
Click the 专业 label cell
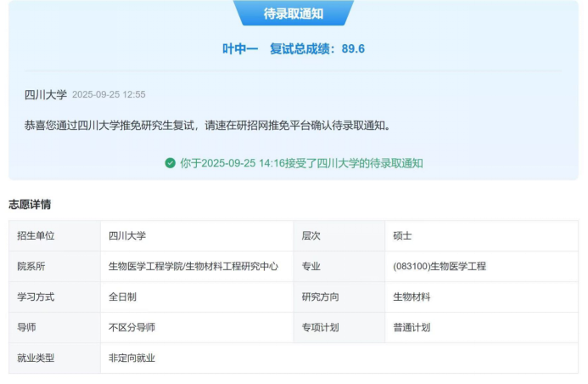coord(339,267)
